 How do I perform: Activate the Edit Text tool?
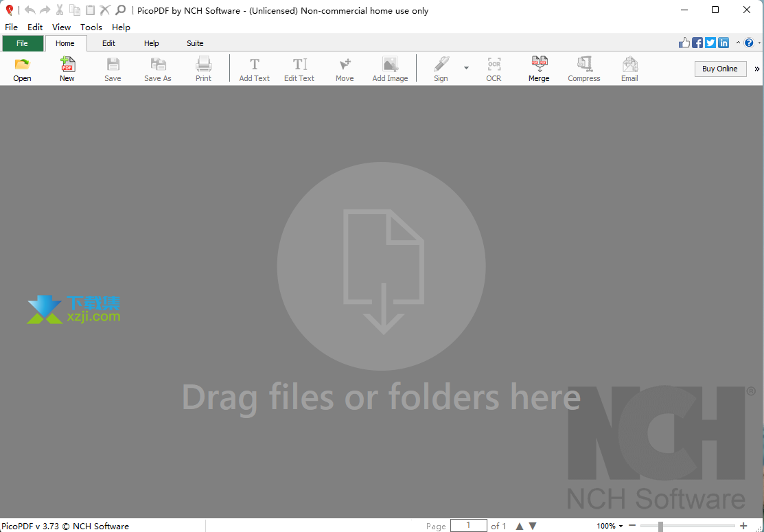click(299, 69)
